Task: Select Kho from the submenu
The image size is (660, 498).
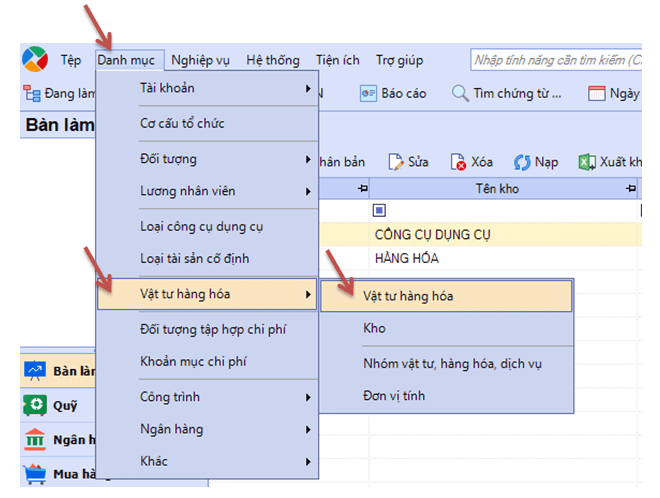Action: [x=374, y=328]
